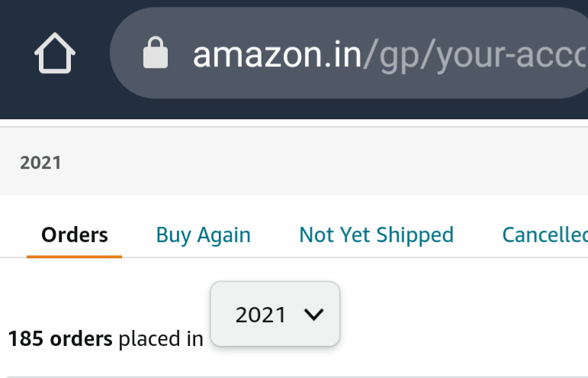Go to the Cancelled orders tab

coord(545,234)
